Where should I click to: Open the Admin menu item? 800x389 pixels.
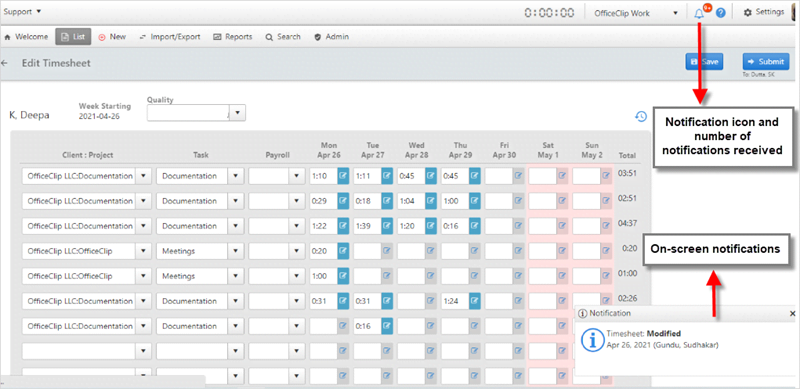coord(332,37)
